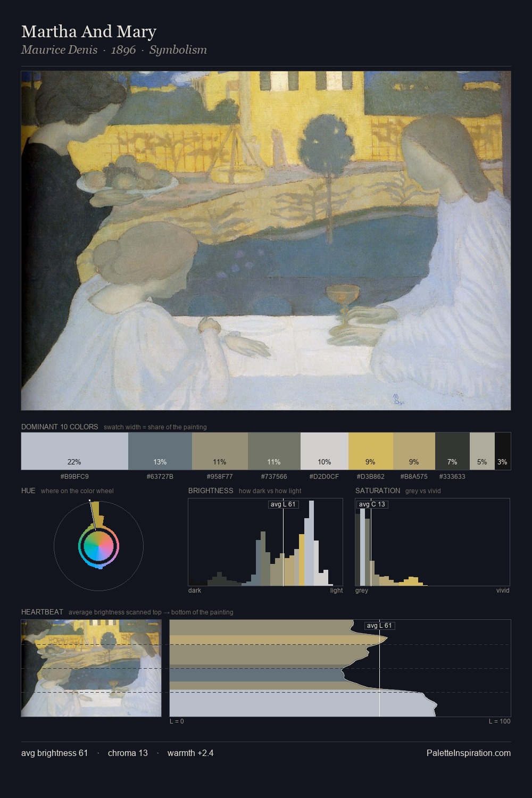Click the avg C 13 label
532x798 pixels.
coord(372,504)
